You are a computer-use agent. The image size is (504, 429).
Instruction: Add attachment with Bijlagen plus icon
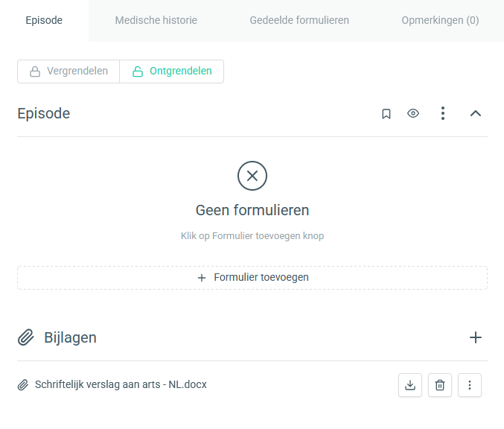tap(476, 337)
